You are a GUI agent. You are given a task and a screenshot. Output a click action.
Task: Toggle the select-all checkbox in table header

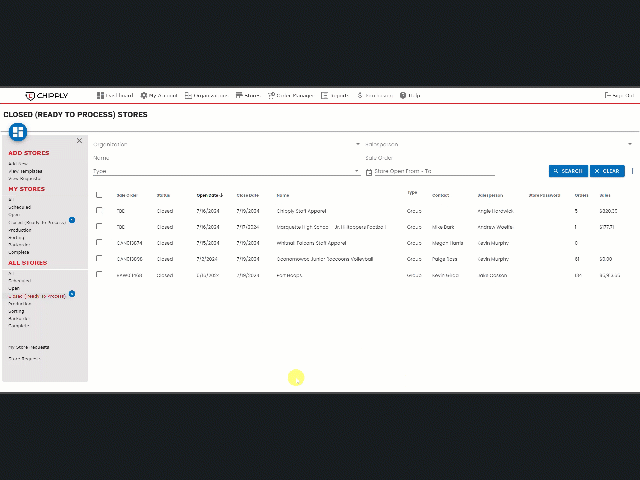point(99,195)
